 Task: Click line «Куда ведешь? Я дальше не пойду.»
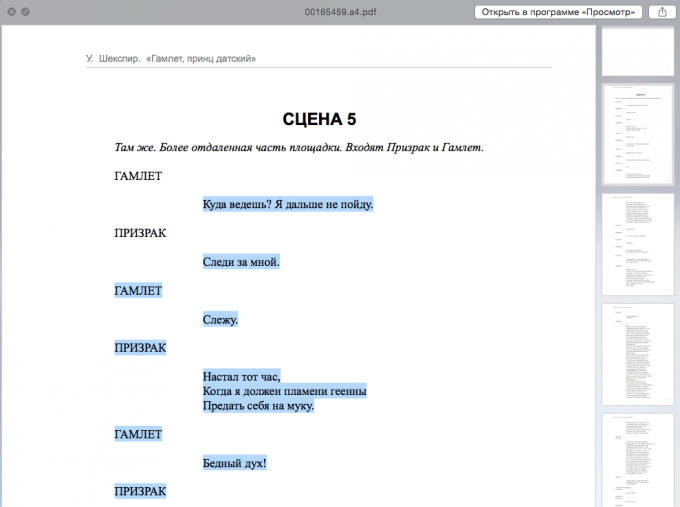pyautogui.click(x=288, y=204)
